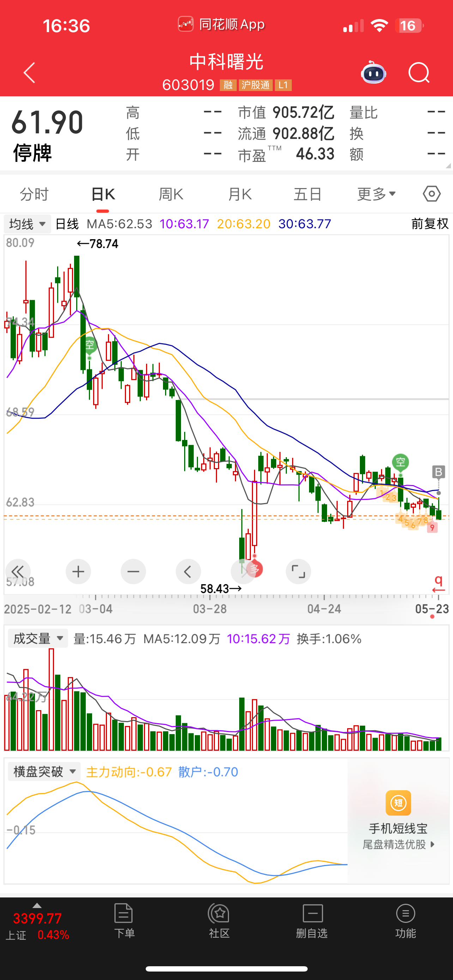Move chart left with arrow button
The width and height of the screenshot is (453, 980).
pyautogui.click(x=188, y=571)
